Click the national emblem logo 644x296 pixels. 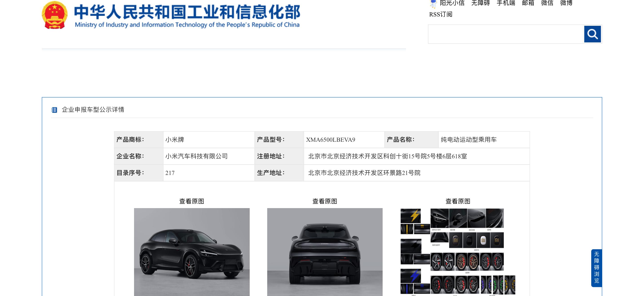[55, 15]
